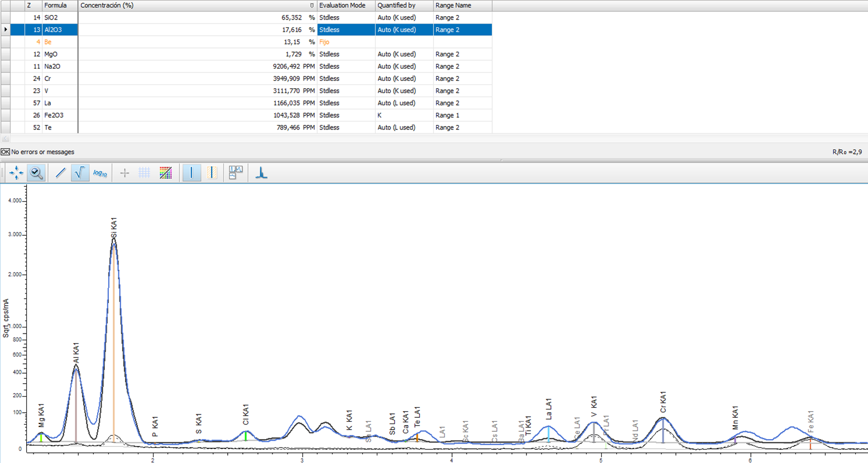Image resolution: width=868 pixels, height=463 pixels.
Task: Click the Mg KA1 peak label
Action: coord(41,415)
